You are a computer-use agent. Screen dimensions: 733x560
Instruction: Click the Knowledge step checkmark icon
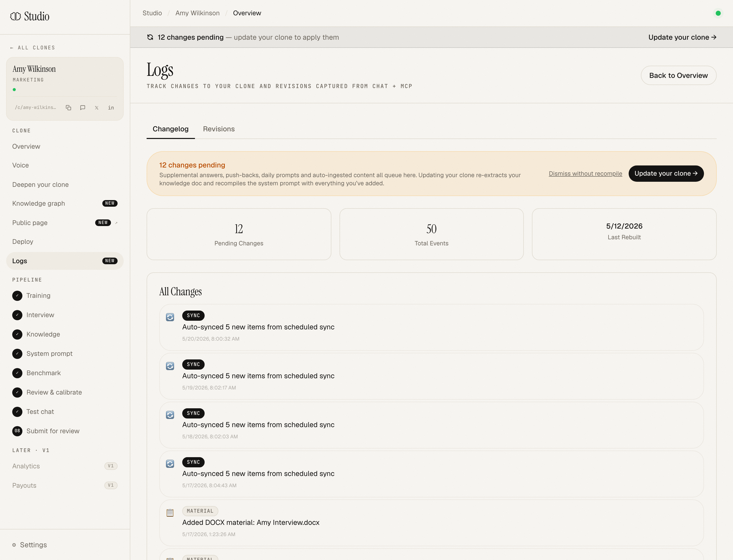17,334
